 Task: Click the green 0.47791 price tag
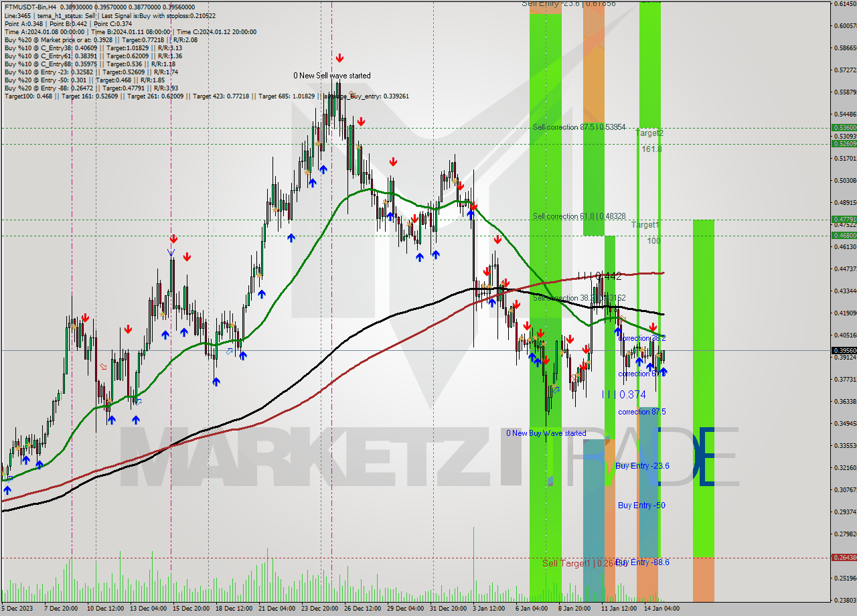click(844, 219)
